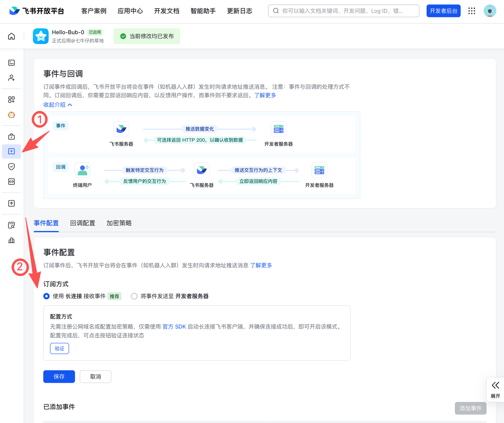Click the 推送数据变化 label in diagram

click(x=200, y=129)
